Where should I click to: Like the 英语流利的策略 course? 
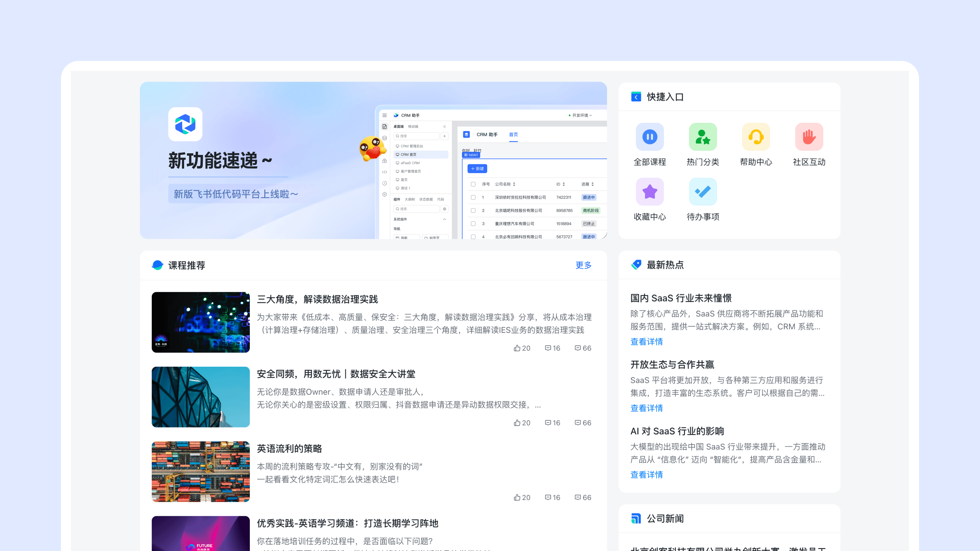click(x=517, y=497)
